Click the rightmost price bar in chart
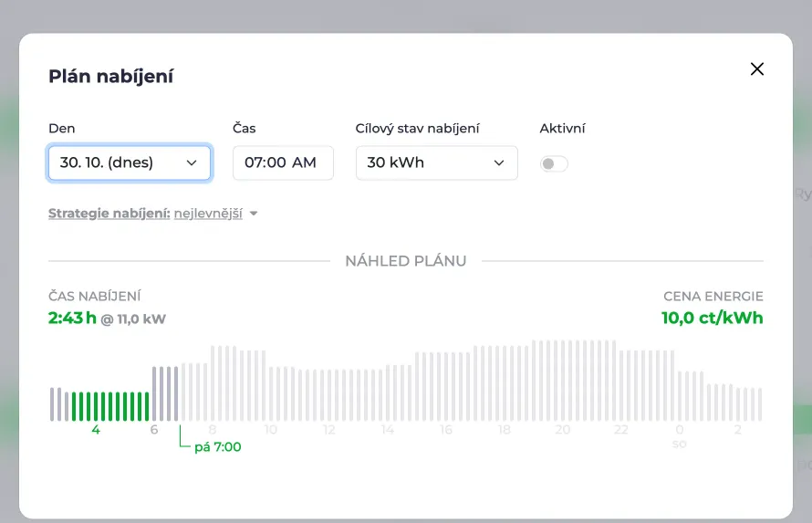The image size is (812, 523). (x=760, y=404)
